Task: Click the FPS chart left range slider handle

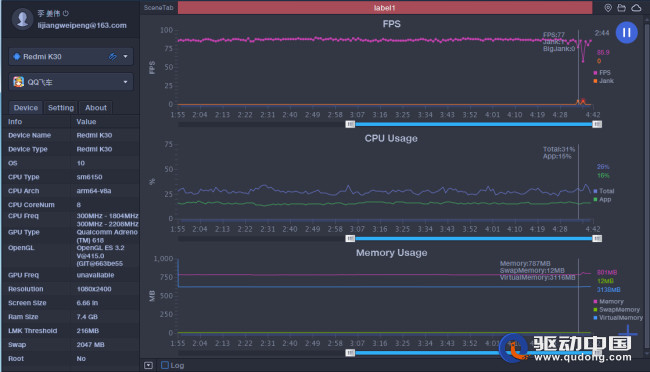Action: point(350,124)
